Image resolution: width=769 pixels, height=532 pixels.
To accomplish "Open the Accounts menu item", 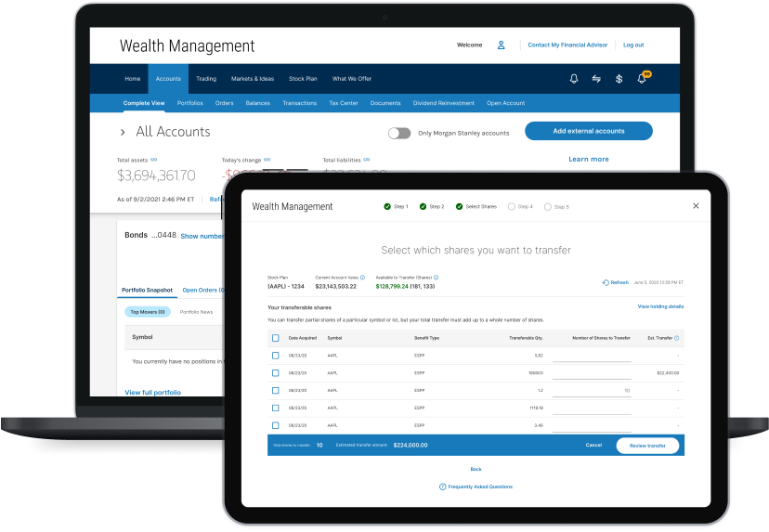I will 168,78.
